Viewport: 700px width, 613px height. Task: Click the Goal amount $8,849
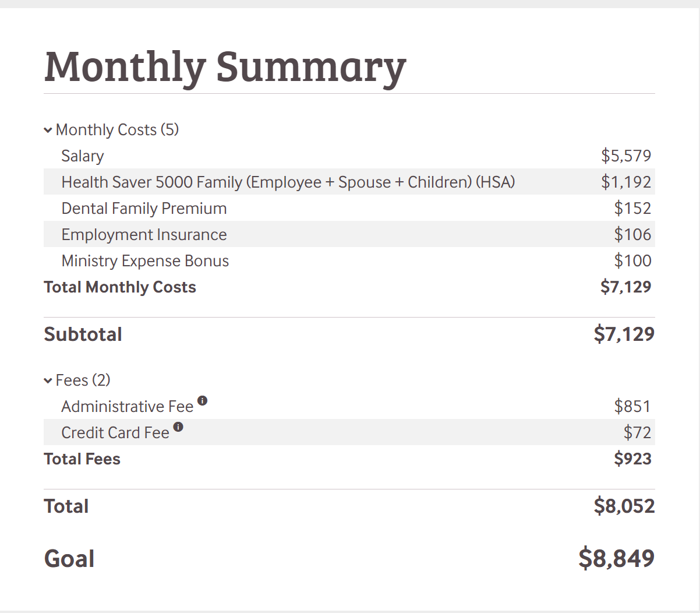point(616,559)
